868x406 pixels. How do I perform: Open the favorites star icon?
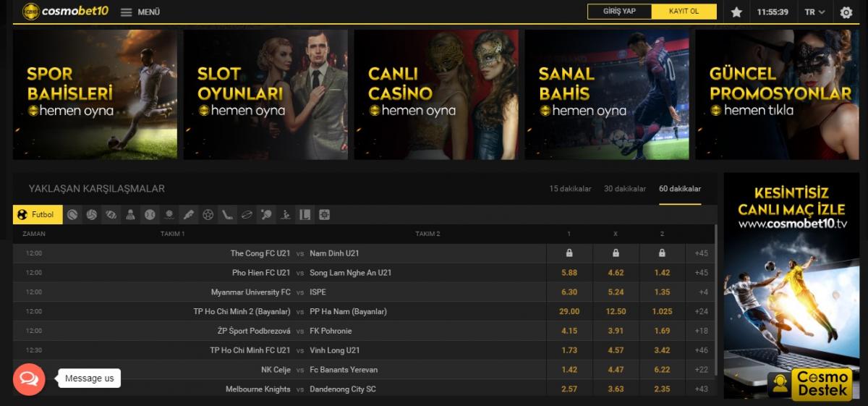click(x=736, y=12)
